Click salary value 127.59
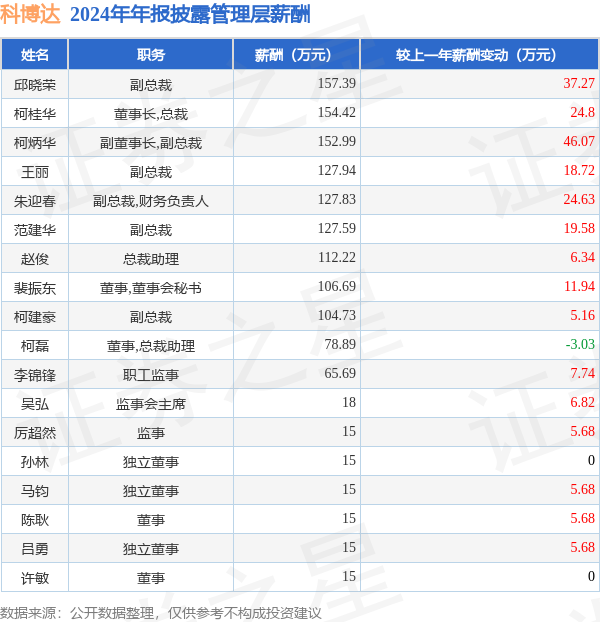Viewport: 600px width, 622px height. coord(337,228)
